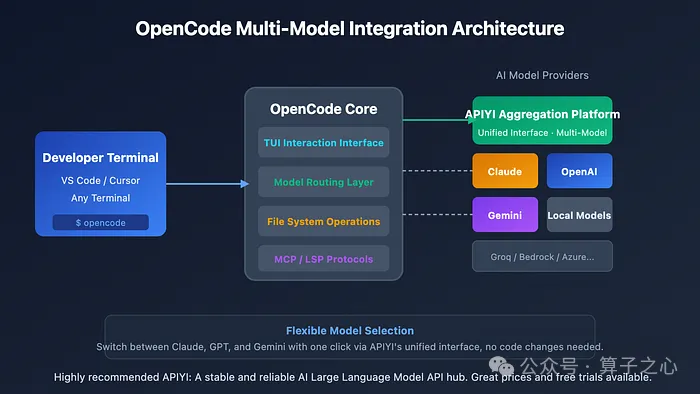The height and width of the screenshot is (394, 700).
Task: Click Unified Interface · Multi-Model subtitle
Action: [x=542, y=133]
